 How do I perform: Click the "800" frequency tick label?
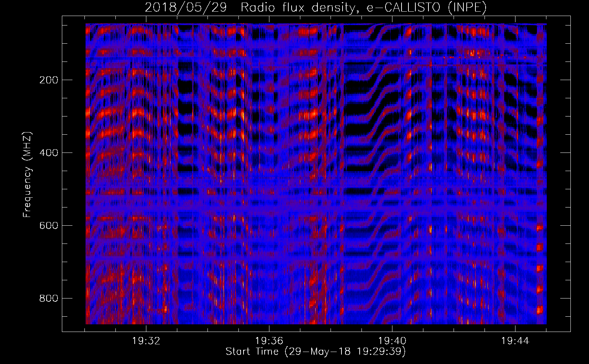pyautogui.click(x=49, y=298)
